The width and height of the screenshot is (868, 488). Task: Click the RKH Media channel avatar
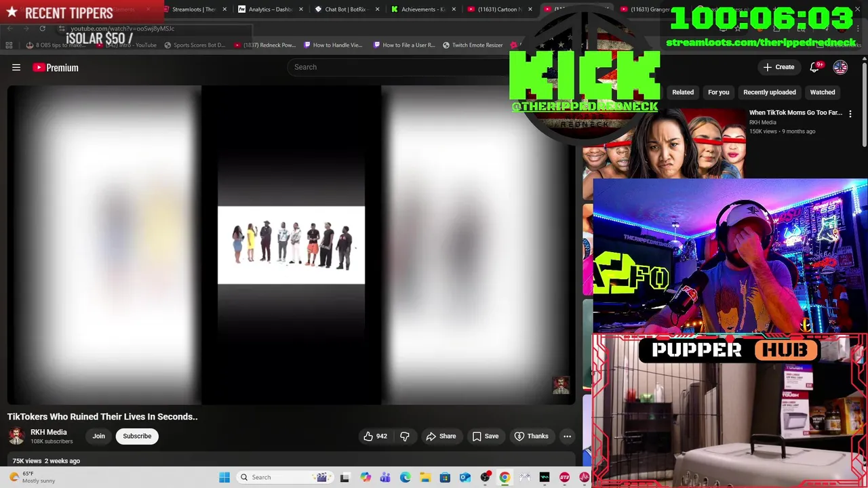tap(16, 436)
